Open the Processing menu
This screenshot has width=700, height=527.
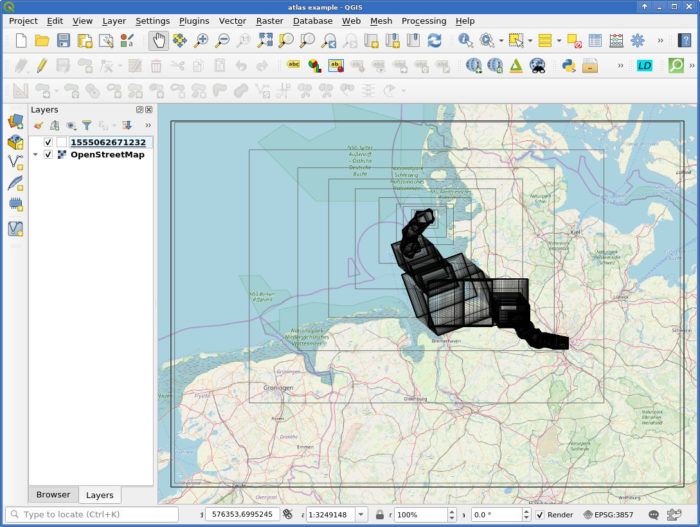(424, 21)
